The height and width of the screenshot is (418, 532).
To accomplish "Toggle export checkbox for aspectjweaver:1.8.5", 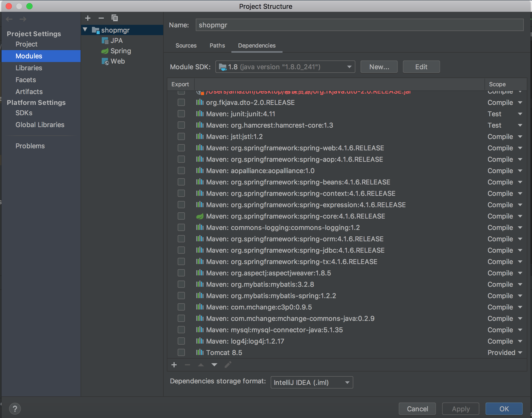I will 181,273.
